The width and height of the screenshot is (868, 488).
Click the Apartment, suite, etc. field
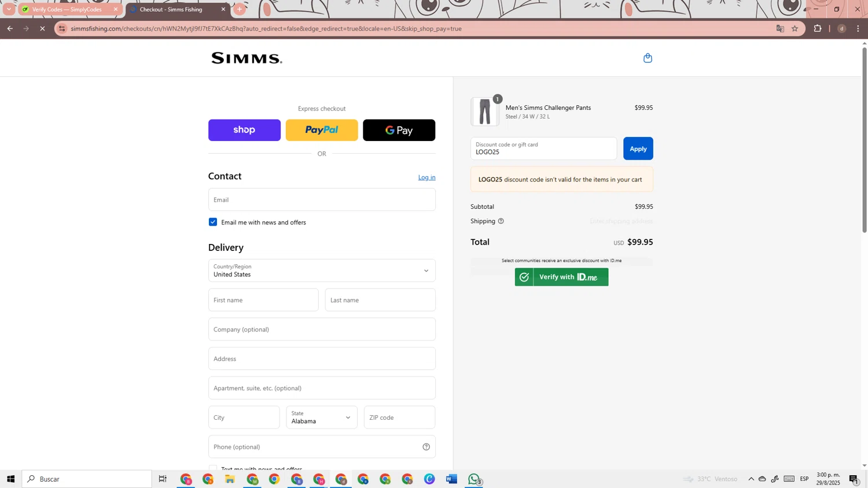[x=322, y=388]
